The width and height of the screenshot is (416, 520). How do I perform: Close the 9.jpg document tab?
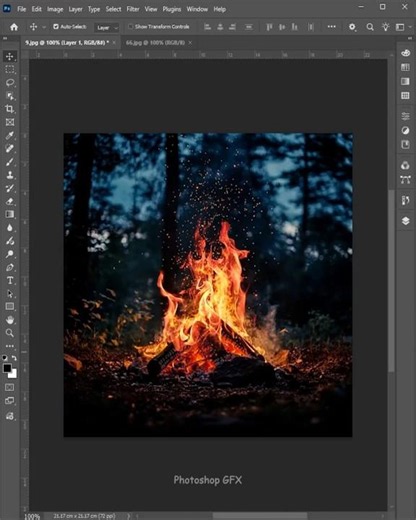coord(114,43)
